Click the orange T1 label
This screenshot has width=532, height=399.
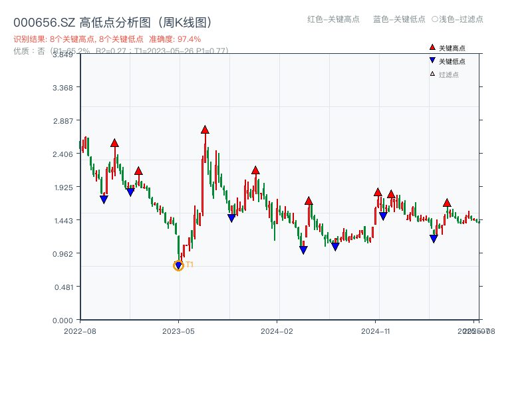coord(190,265)
